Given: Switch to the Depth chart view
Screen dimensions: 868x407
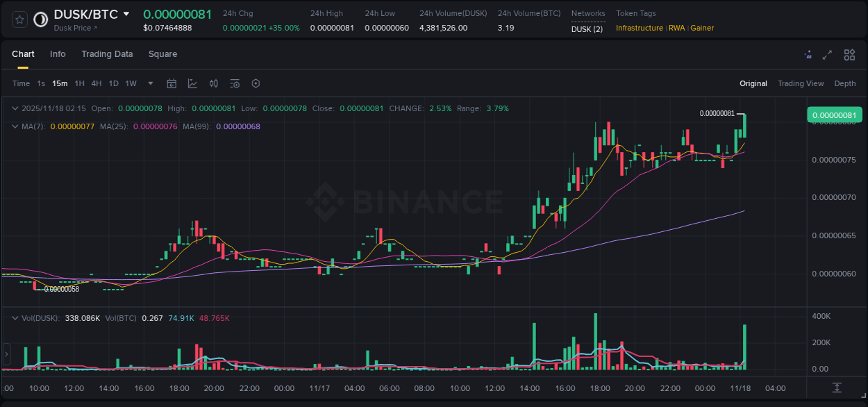Looking at the screenshot, I should pyautogui.click(x=844, y=83).
